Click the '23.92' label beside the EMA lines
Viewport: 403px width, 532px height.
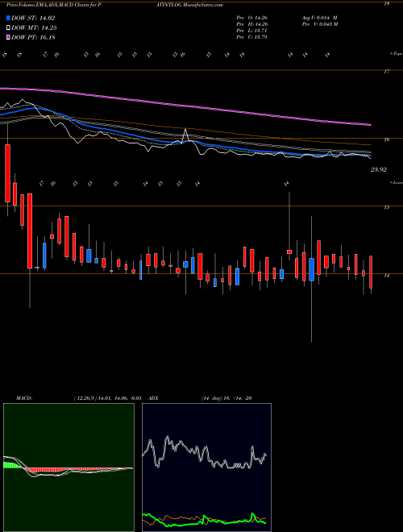coord(378,169)
